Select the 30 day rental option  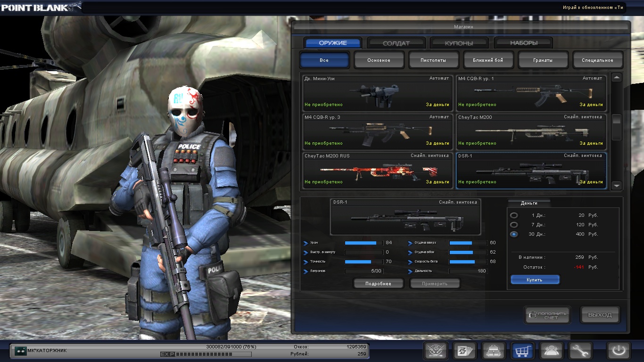coord(514,234)
